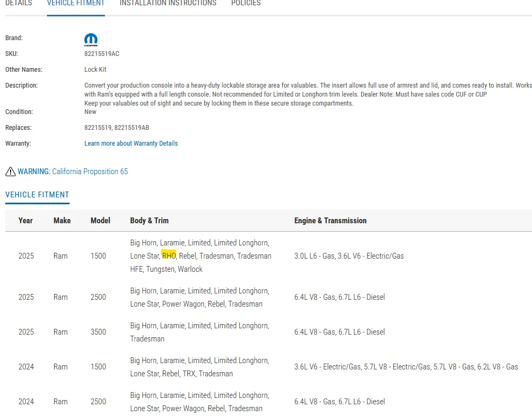Click the highlighted RHO trim text

pos(169,255)
